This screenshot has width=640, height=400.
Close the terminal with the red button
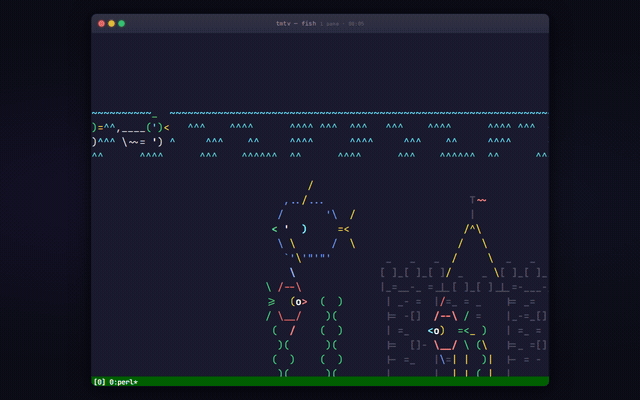pos(101,23)
